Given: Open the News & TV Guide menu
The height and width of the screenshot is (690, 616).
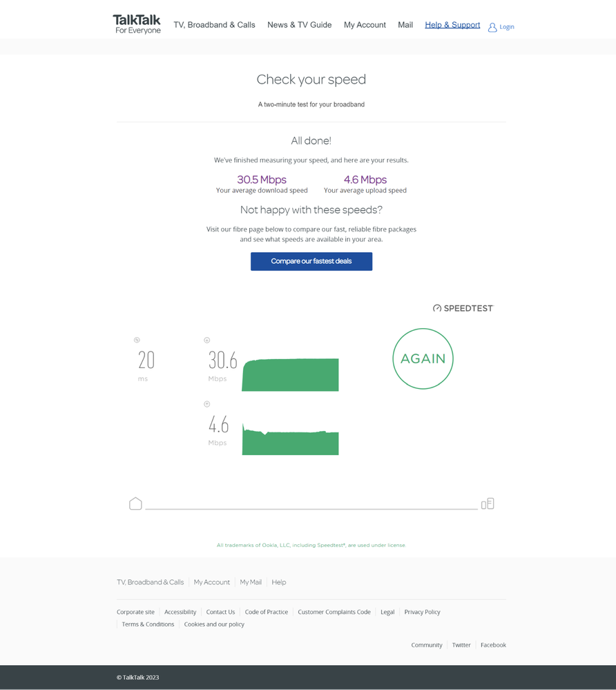Looking at the screenshot, I should 299,25.
